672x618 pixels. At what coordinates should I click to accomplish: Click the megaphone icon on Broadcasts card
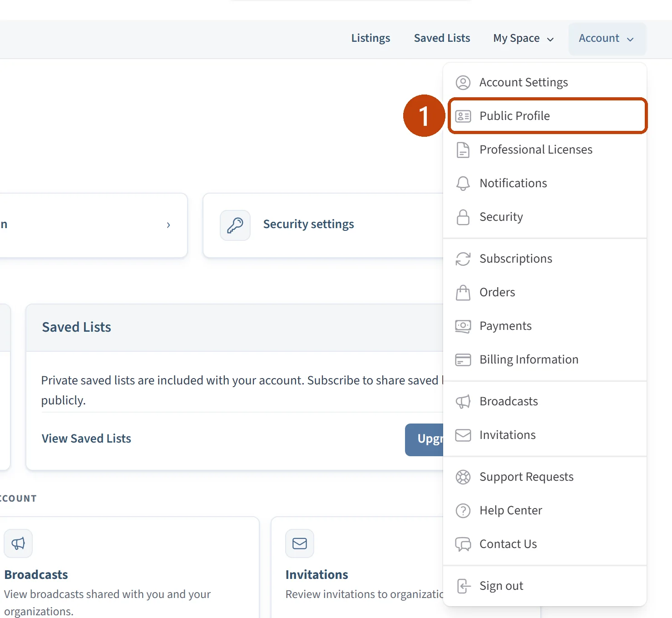(18, 543)
